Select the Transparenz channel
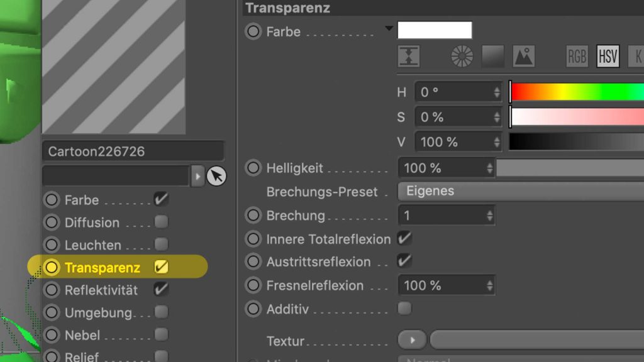 tap(102, 268)
